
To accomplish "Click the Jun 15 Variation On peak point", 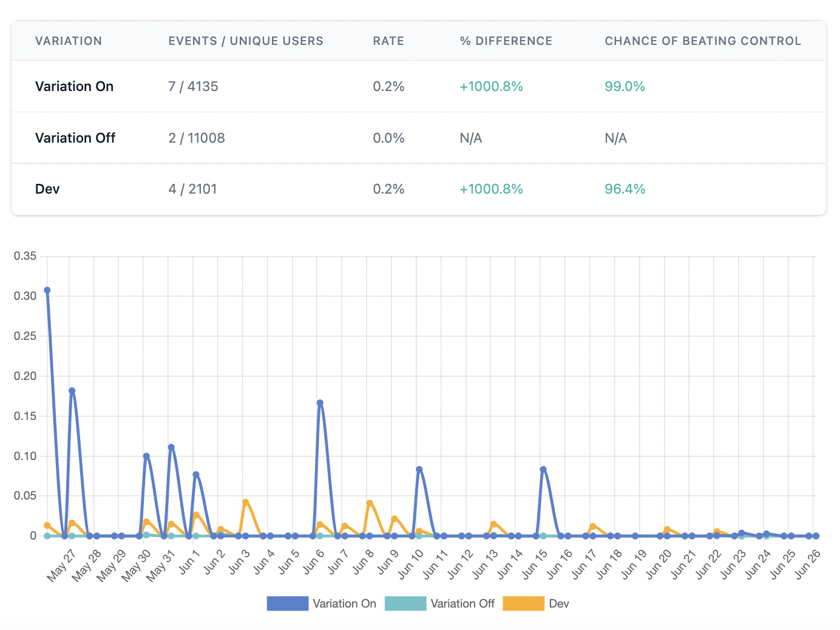I will click(x=543, y=470).
